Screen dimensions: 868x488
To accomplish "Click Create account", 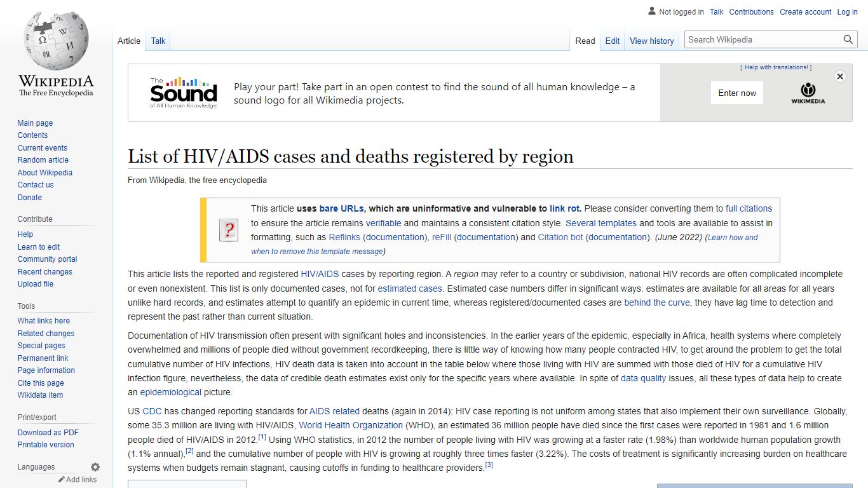I will pos(806,12).
